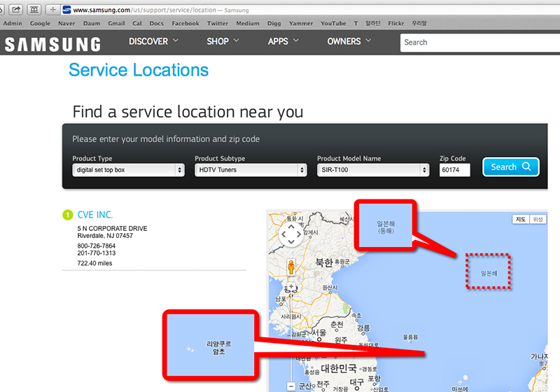Open the browser top sites button
560x392 pixels.
(x=33, y=10)
